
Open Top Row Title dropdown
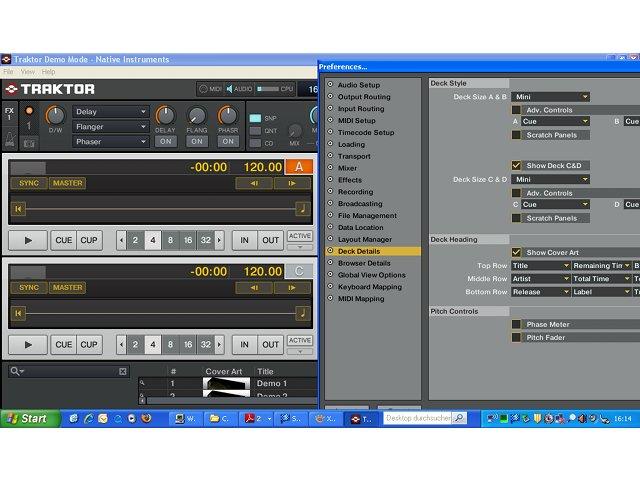click(x=541, y=265)
